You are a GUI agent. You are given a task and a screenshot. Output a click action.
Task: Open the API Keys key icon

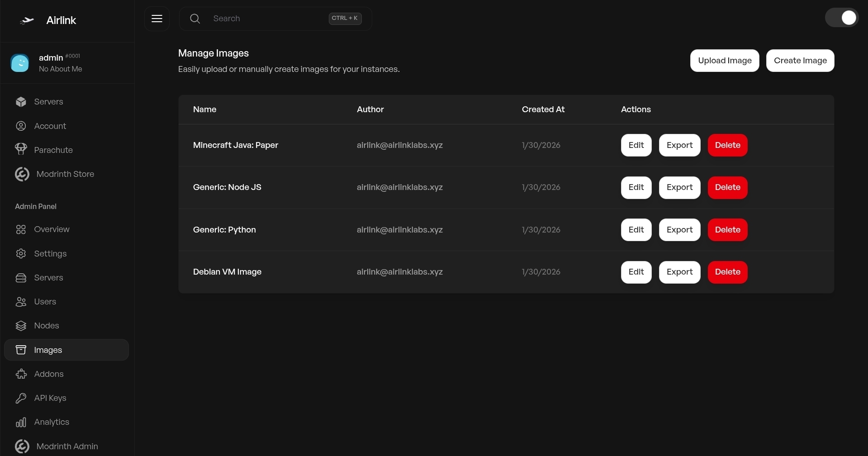[21, 398]
